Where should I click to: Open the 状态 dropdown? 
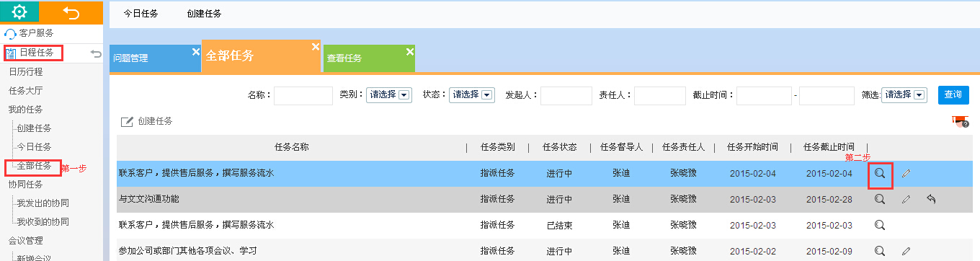471,95
